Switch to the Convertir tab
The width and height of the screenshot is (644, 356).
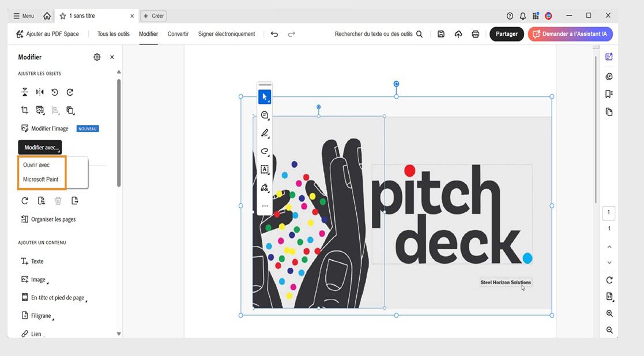178,34
